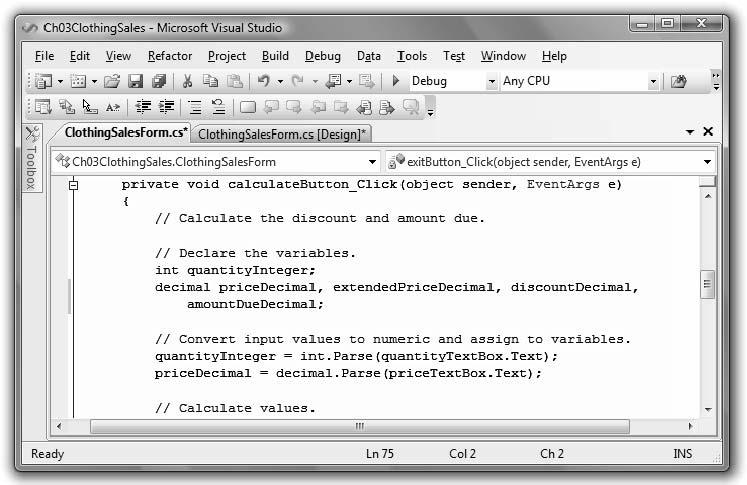Expand the Redo history dropdown arrow

(315, 82)
